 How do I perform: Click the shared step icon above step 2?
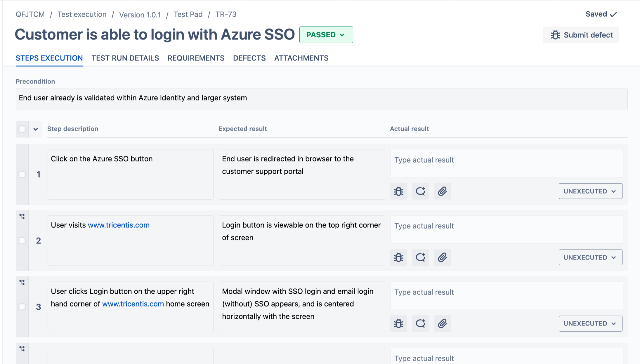(x=22, y=216)
